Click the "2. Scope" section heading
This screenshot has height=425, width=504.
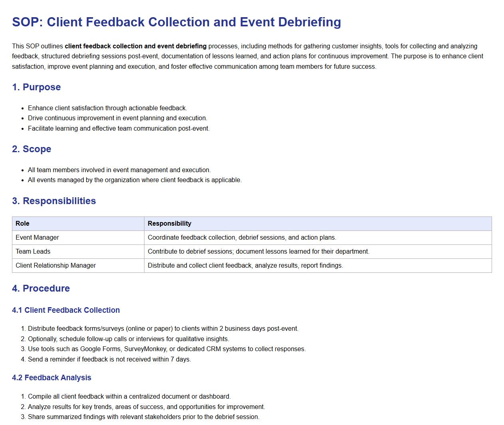pyautogui.click(x=32, y=149)
